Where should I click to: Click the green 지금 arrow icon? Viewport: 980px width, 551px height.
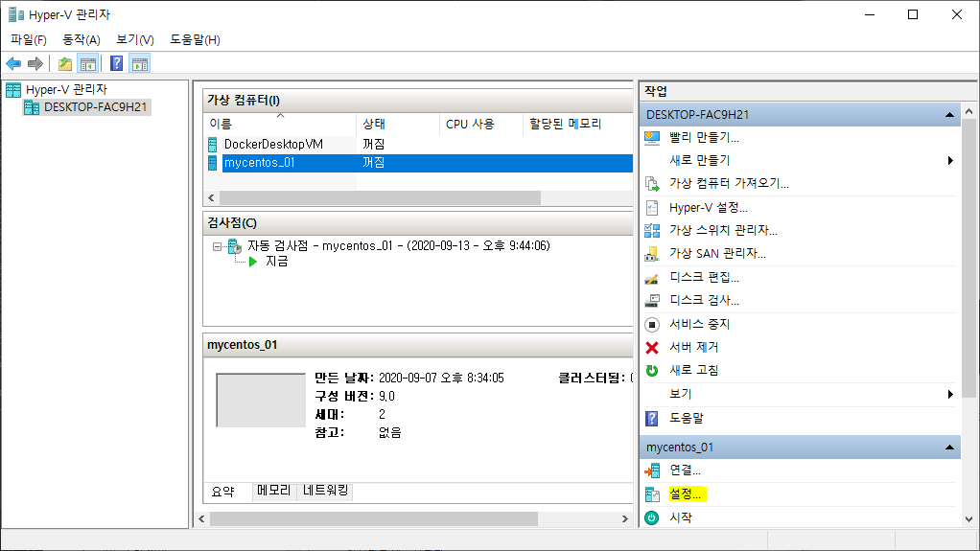coord(253,262)
